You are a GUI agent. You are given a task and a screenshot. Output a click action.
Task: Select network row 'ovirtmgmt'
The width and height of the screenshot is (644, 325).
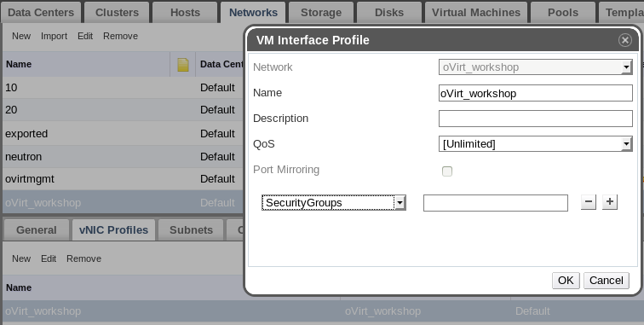[124, 179]
